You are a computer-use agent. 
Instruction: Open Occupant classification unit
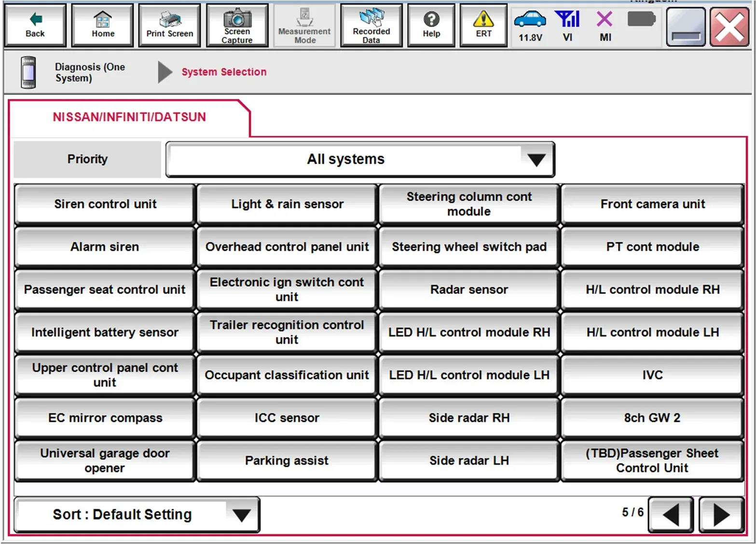287,375
